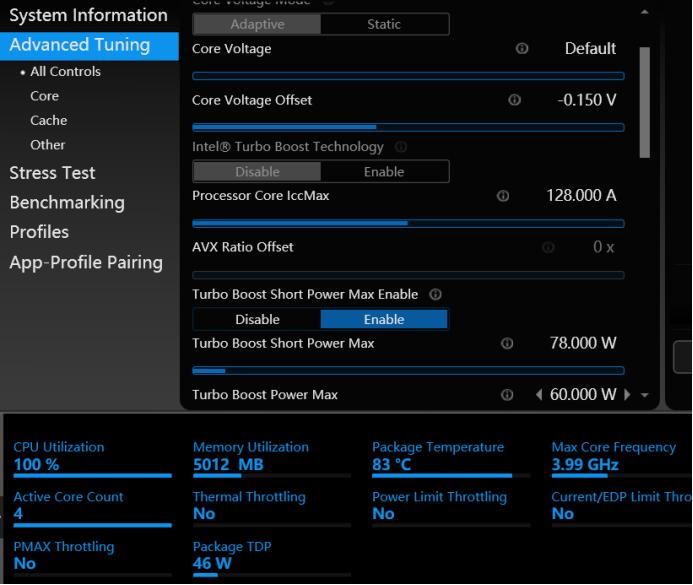
Task: Open the Stress Test section
Action: point(52,173)
